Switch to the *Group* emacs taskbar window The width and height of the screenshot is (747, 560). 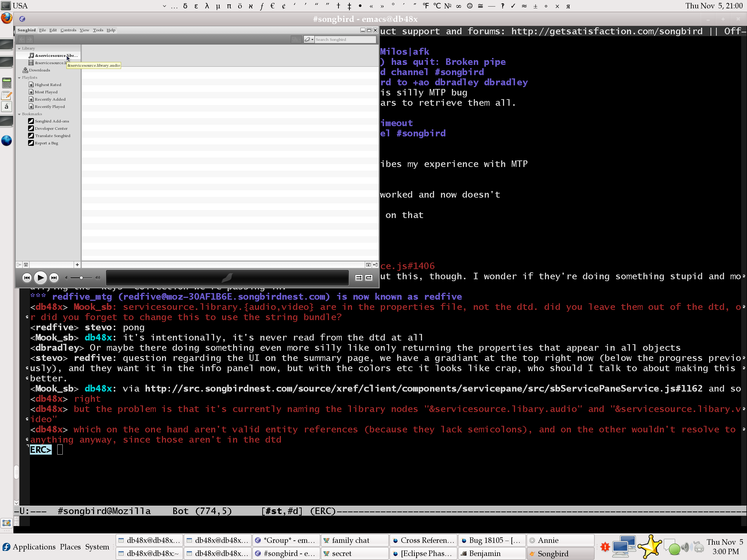pos(286,540)
